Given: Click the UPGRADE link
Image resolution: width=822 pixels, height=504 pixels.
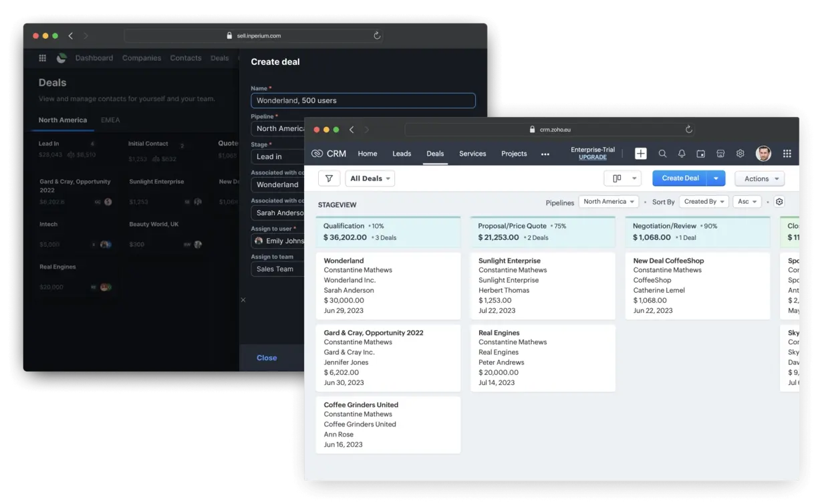Looking at the screenshot, I should [592, 158].
